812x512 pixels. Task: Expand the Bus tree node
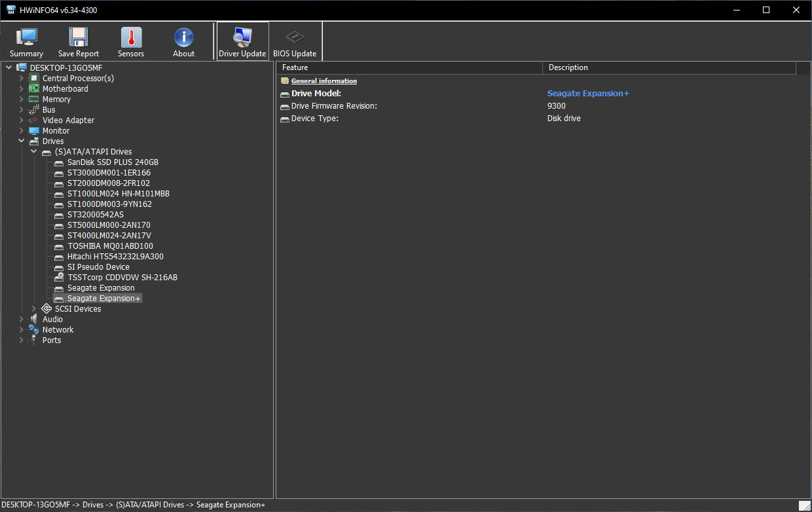click(21, 110)
